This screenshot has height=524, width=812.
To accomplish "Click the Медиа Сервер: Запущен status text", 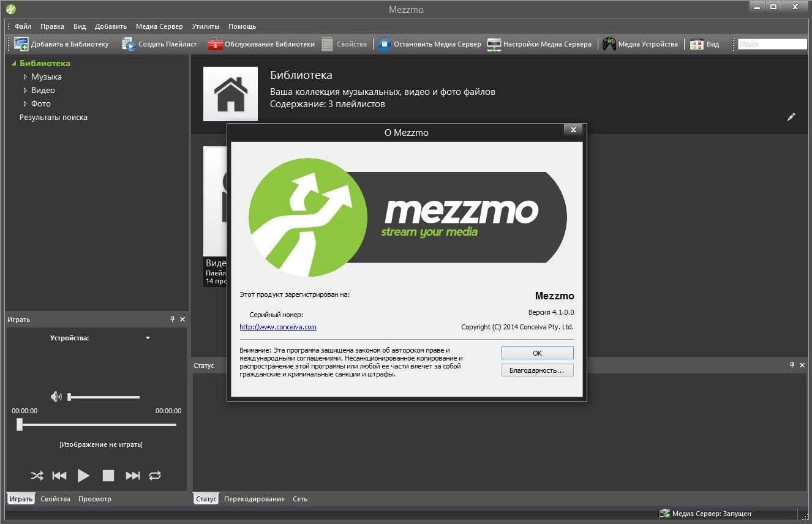I will pos(712,514).
